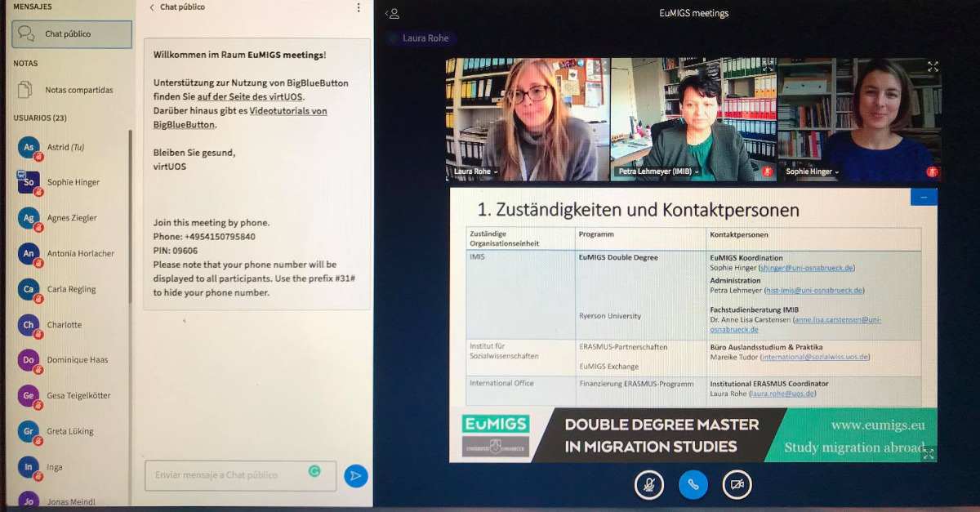Click the blue phone audio button

click(693, 485)
